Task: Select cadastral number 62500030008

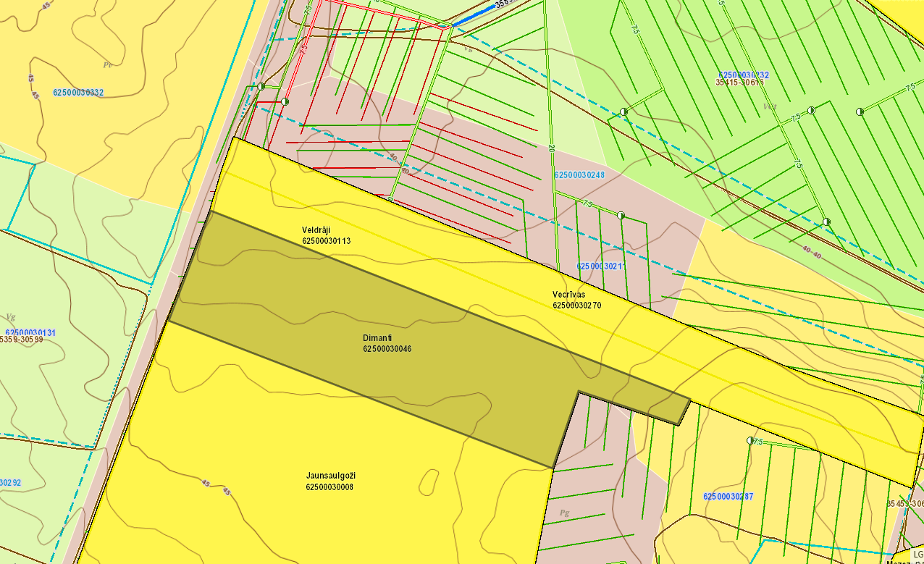Action: (329, 487)
